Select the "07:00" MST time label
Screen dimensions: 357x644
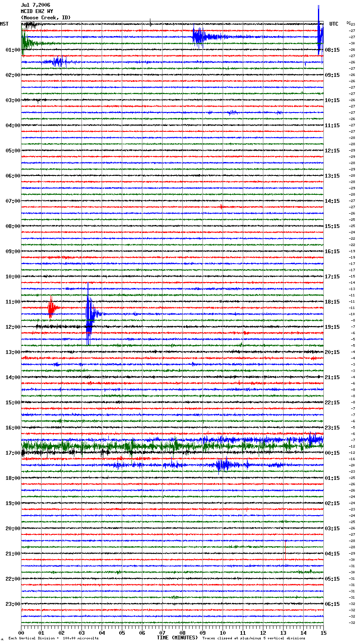(13, 201)
